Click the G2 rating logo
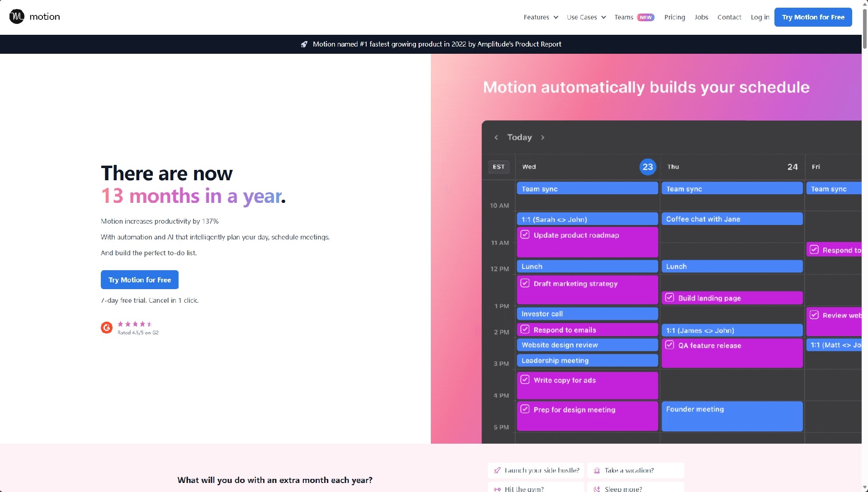 coord(107,328)
